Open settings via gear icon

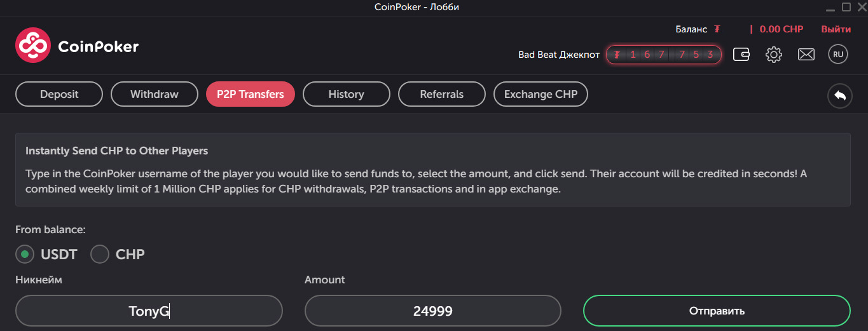click(774, 55)
